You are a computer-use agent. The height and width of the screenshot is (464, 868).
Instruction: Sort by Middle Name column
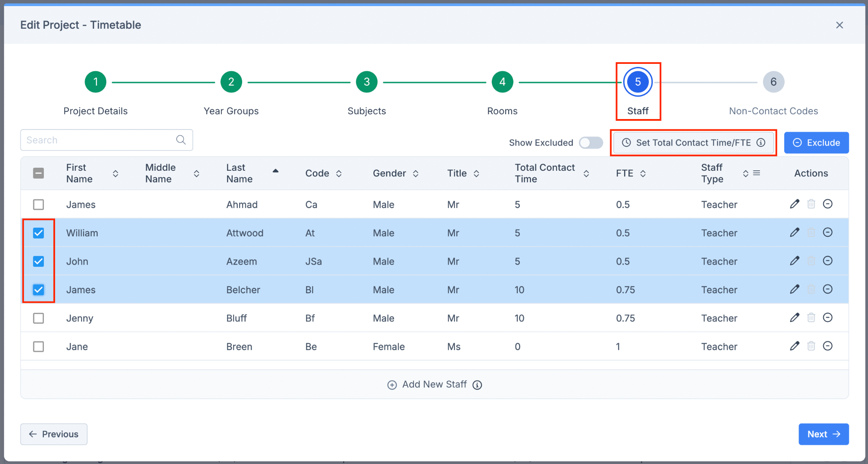[x=197, y=173]
